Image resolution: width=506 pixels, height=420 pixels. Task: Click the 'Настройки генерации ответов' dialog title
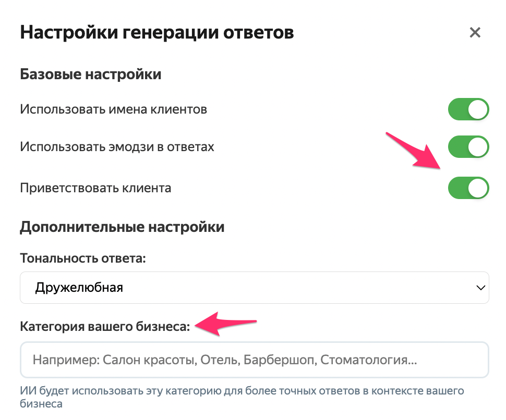point(156,33)
